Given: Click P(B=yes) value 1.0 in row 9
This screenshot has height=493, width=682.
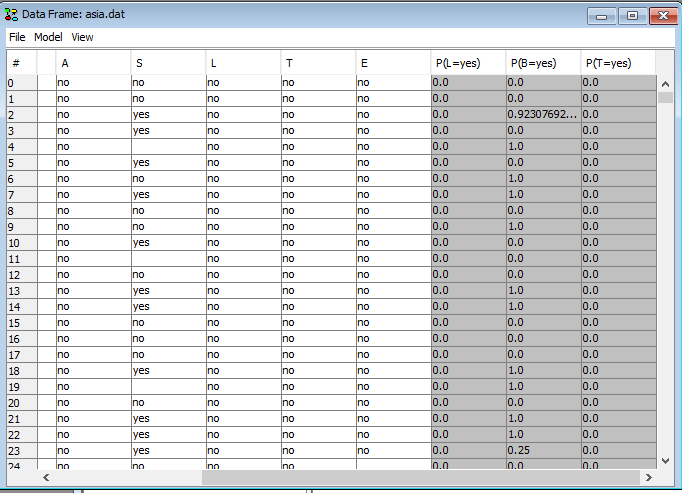Looking at the screenshot, I should (x=543, y=227).
